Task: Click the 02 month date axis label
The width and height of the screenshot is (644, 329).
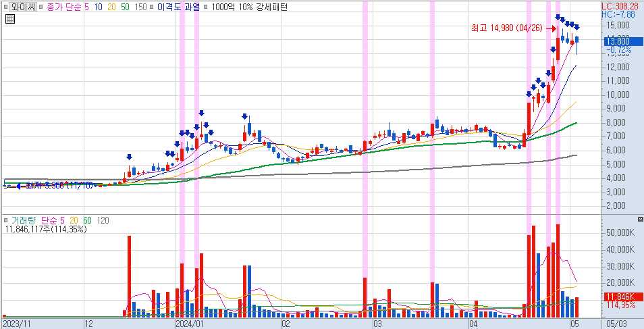Action: pyautogui.click(x=286, y=323)
